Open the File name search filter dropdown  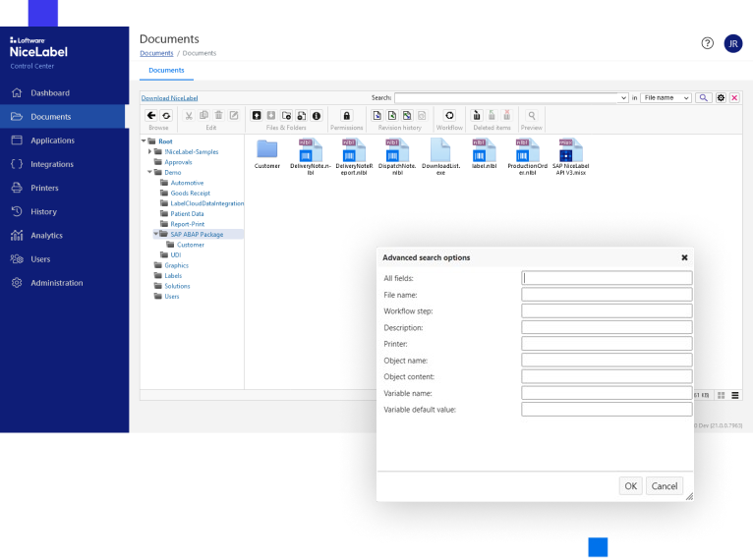pos(666,98)
